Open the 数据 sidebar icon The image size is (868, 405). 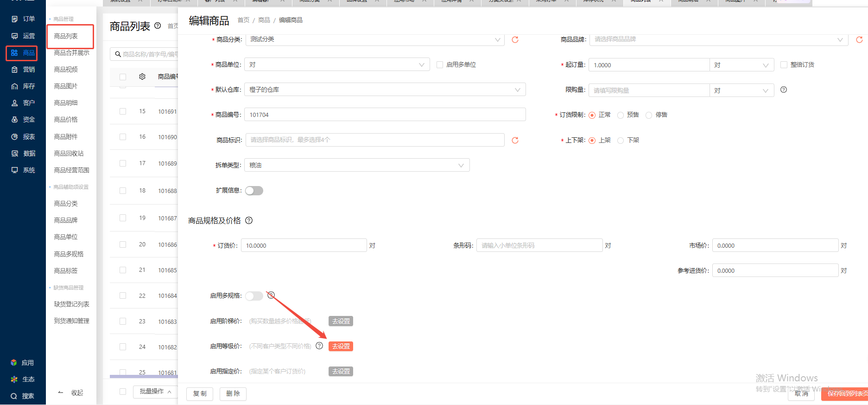(x=14, y=154)
